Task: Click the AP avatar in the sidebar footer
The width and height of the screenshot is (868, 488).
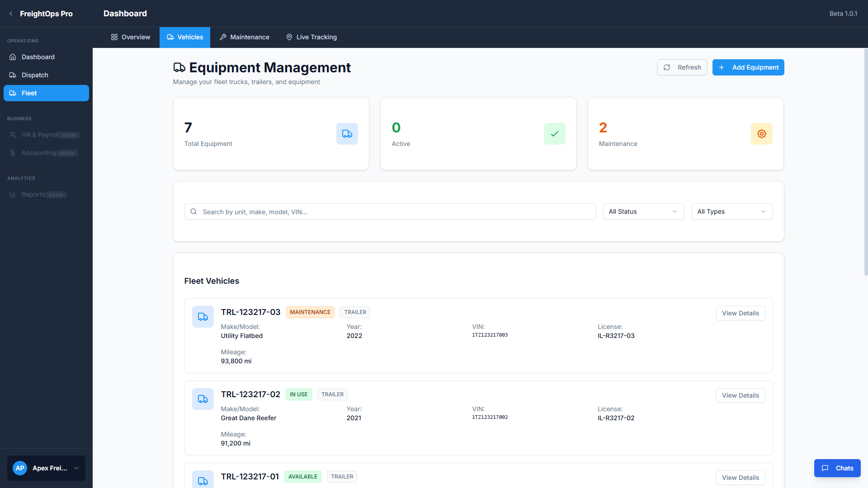Action: pos(20,468)
